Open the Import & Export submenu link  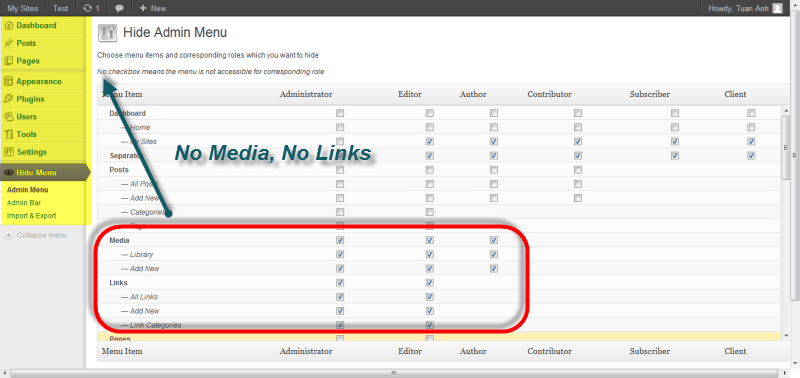pos(32,216)
